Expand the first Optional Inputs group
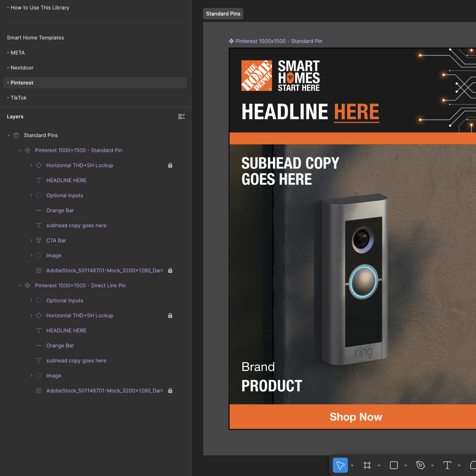Image resolution: width=476 pixels, height=476 pixels. (x=31, y=196)
